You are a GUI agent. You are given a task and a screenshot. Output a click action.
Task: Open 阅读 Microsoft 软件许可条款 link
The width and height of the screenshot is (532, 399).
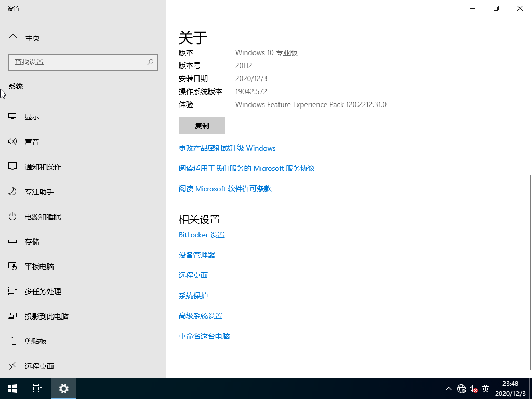click(x=225, y=189)
